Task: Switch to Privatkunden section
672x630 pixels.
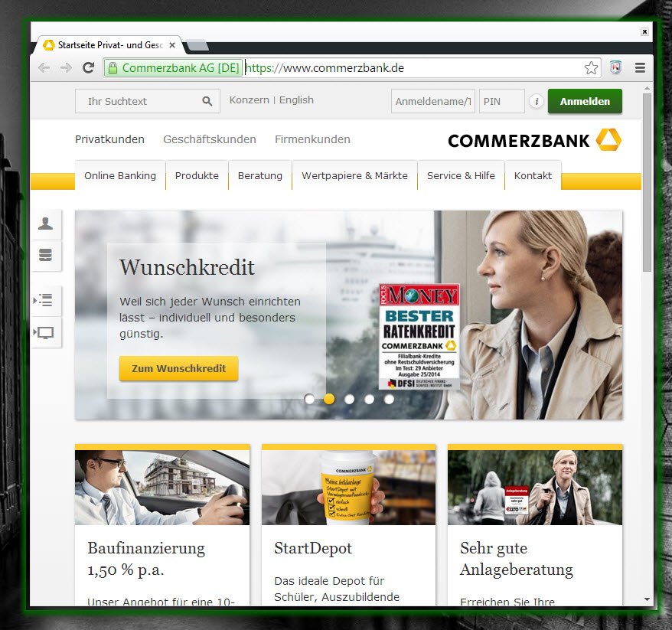Action: tap(109, 139)
